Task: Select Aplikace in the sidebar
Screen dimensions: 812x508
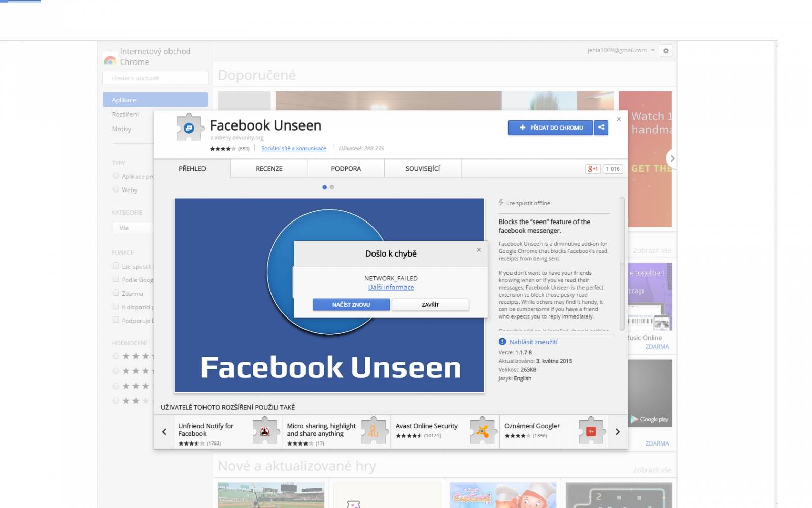Action: (155, 100)
